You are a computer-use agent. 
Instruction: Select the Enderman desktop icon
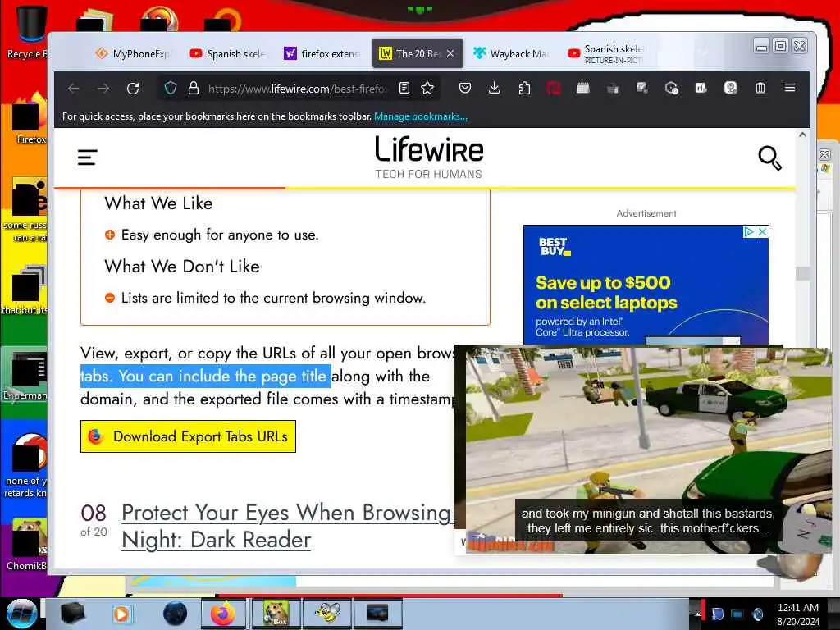pyautogui.click(x=25, y=375)
